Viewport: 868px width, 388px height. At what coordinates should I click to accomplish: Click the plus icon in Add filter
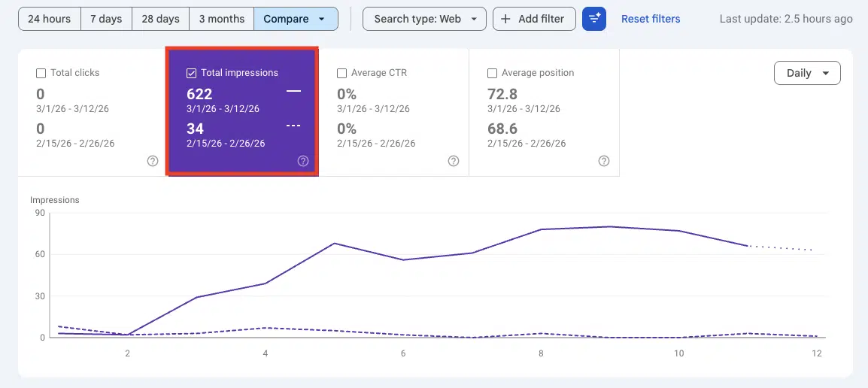505,19
